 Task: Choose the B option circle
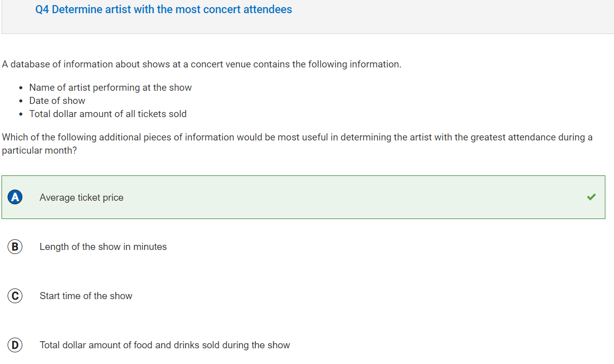pyautogui.click(x=15, y=247)
